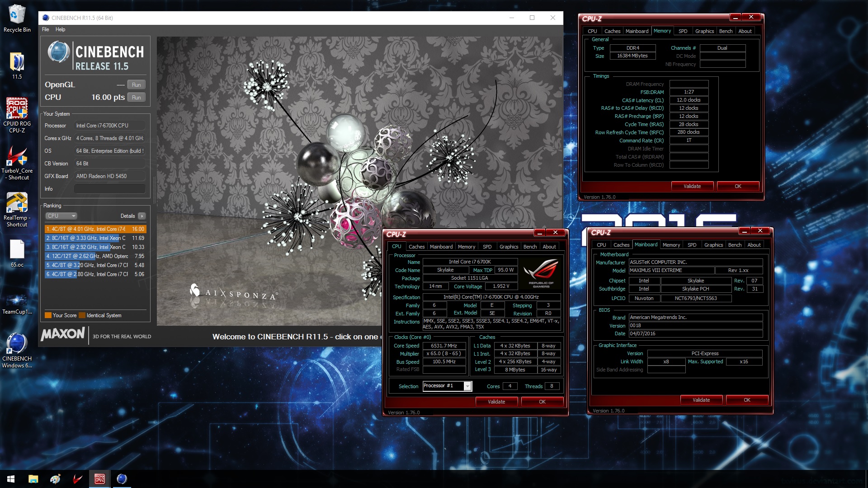
Task: Switch to Cinebench taskbar icon
Action: 122,479
